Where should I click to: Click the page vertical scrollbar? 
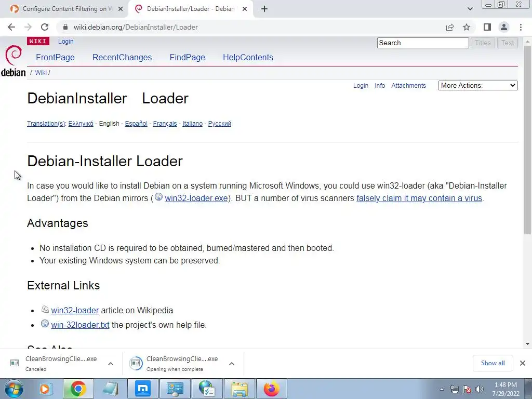pos(527,140)
